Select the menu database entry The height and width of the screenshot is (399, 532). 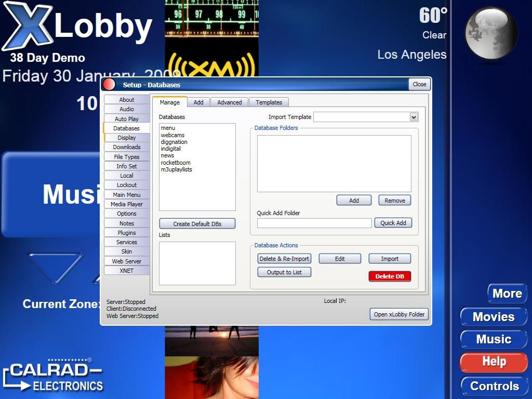coord(168,128)
